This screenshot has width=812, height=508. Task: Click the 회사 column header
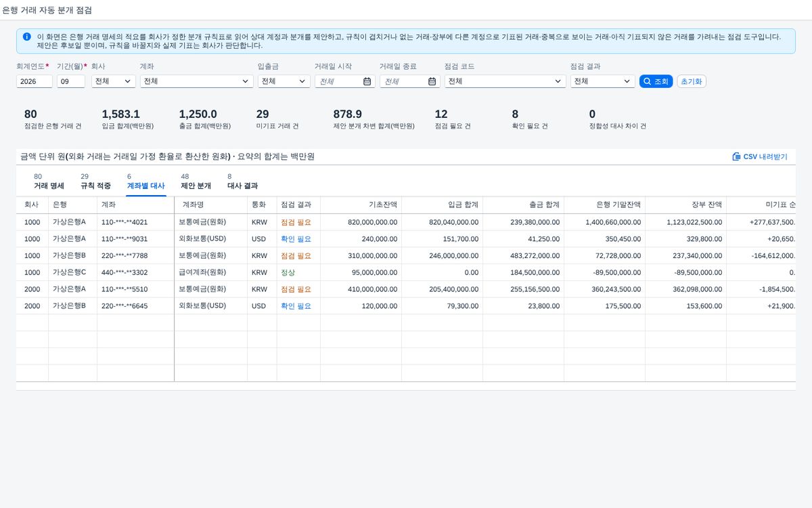point(32,205)
